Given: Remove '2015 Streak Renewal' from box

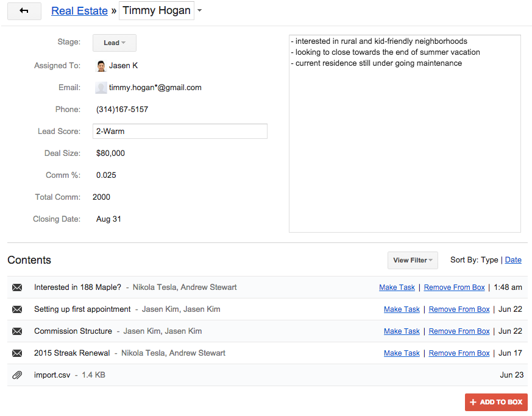Looking at the screenshot, I should coord(459,353).
